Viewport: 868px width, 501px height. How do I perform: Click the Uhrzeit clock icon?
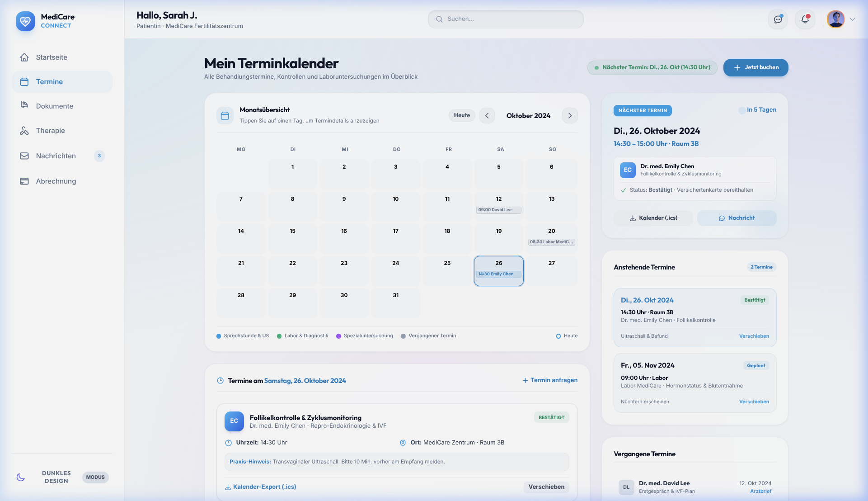(x=229, y=443)
